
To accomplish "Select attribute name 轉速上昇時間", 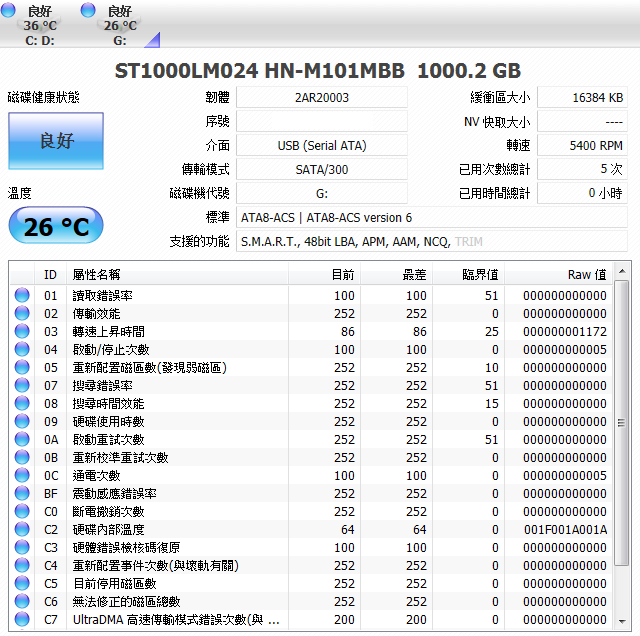I will [109, 331].
